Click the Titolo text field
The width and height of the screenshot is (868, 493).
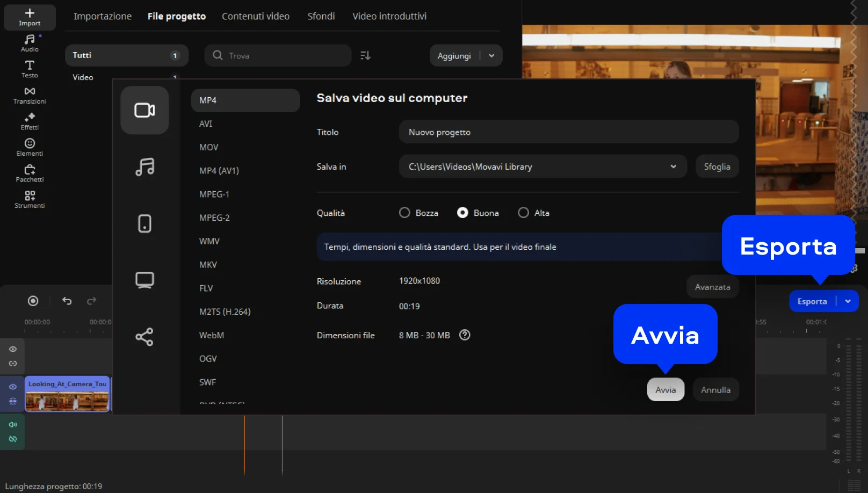click(x=568, y=132)
